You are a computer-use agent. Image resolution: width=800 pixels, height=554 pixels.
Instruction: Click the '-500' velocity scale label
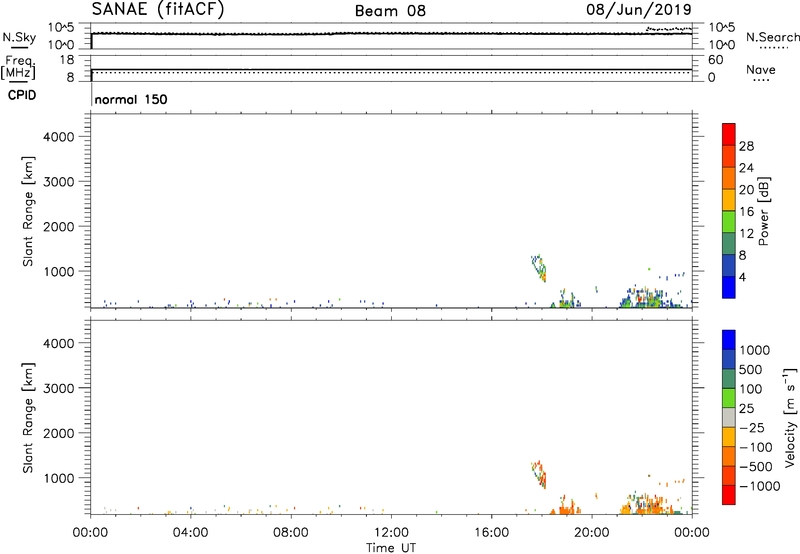(x=756, y=467)
